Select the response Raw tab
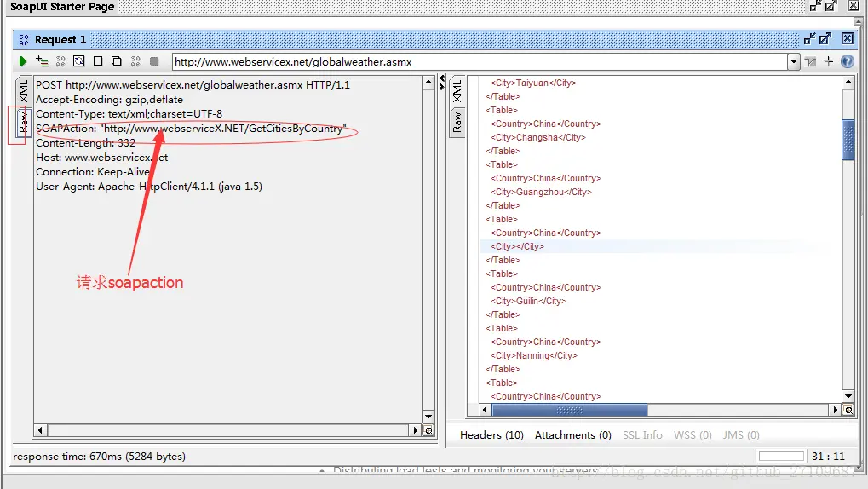The image size is (868, 489). coord(457,123)
